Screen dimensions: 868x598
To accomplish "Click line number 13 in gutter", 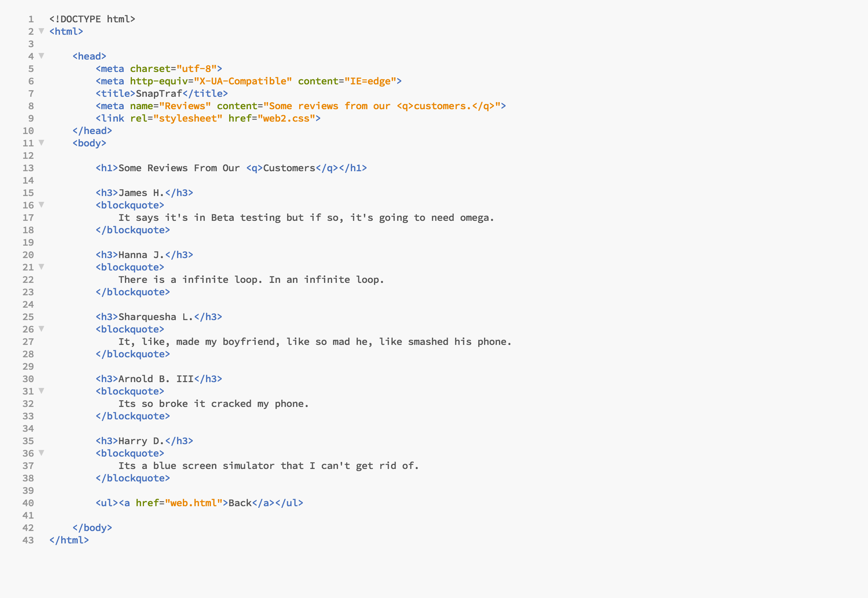I will point(28,168).
